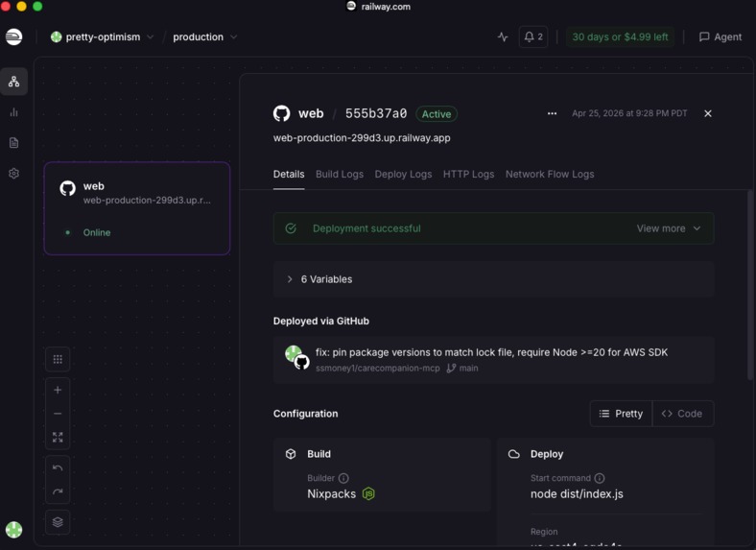756x550 pixels.
Task: Open deployment more options ellipsis
Action: tap(552, 113)
